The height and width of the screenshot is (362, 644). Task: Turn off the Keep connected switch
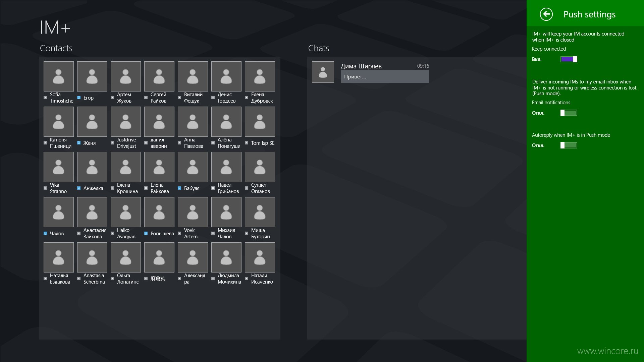tap(569, 59)
